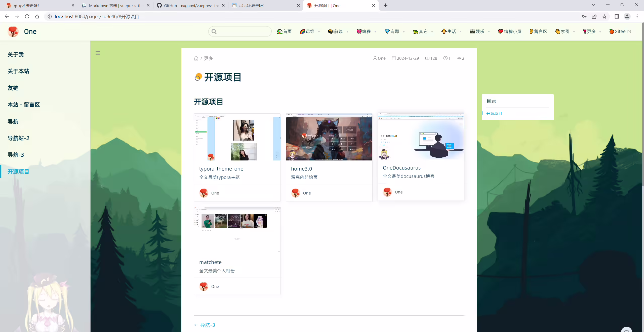Expand the 更多 dropdown in navbar

coord(592,31)
